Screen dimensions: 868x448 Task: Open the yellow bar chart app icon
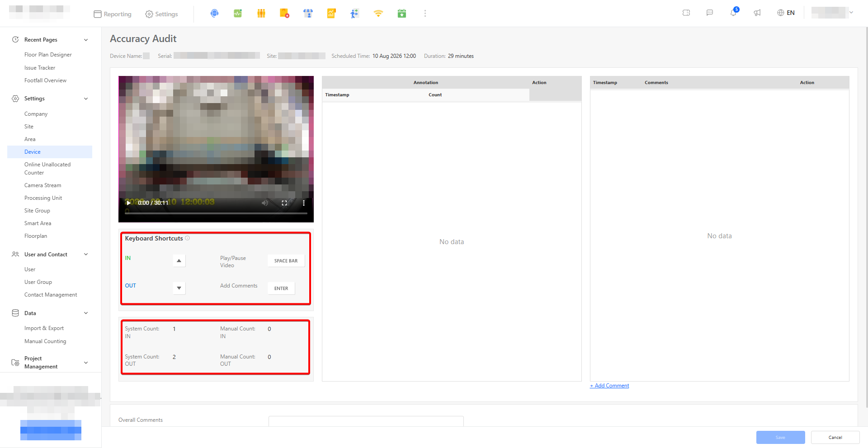pyautogui.click(x=331, y=14)
